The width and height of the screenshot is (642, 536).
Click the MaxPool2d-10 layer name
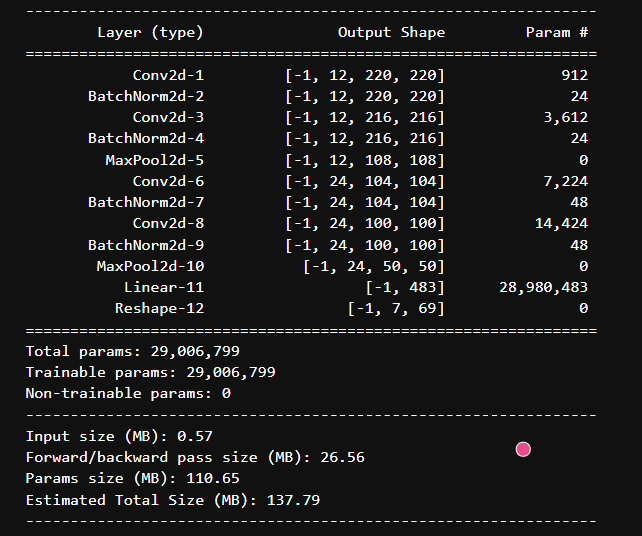pyautogui.click(x=150, y=266)
